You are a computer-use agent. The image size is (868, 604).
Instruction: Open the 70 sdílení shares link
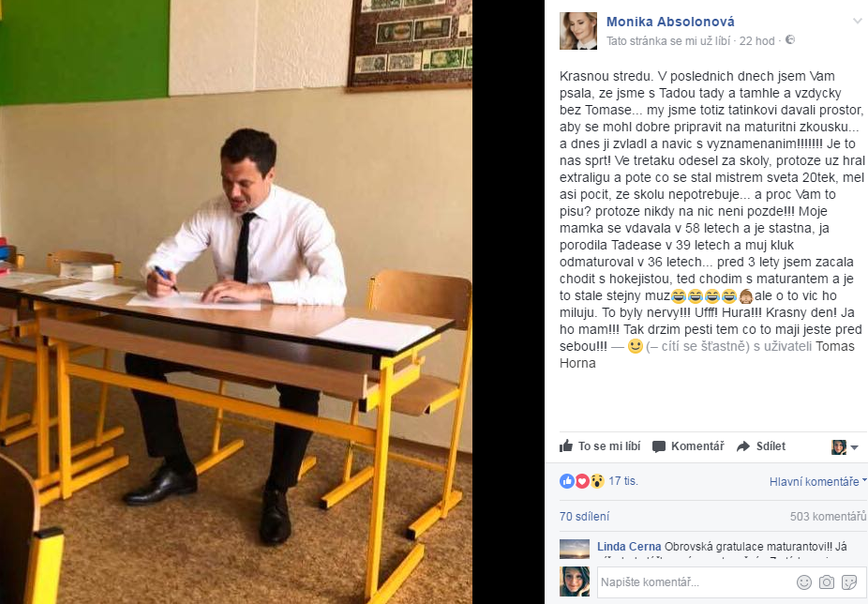tap(584, 517)
